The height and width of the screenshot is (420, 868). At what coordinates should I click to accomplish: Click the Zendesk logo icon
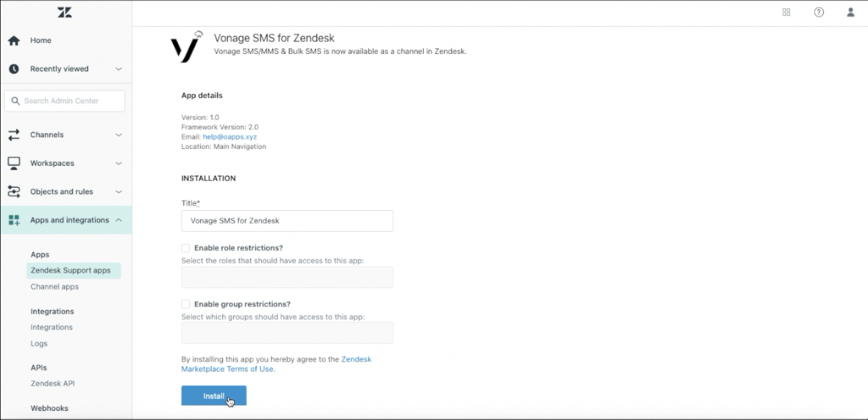point(64,12)
